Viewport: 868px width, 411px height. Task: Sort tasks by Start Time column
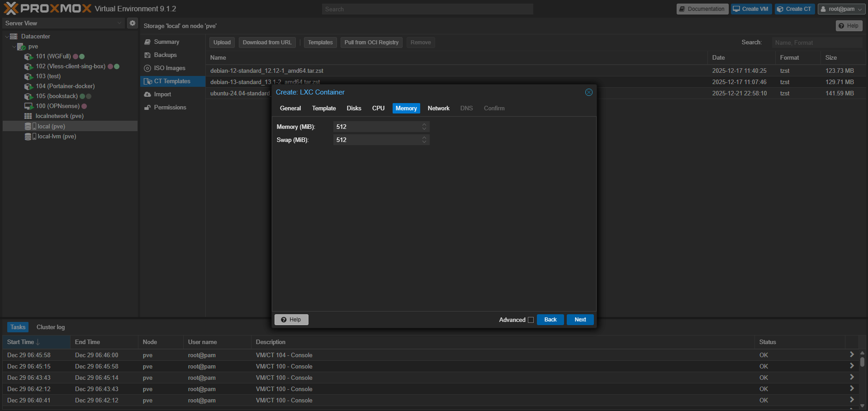(36, 342)
